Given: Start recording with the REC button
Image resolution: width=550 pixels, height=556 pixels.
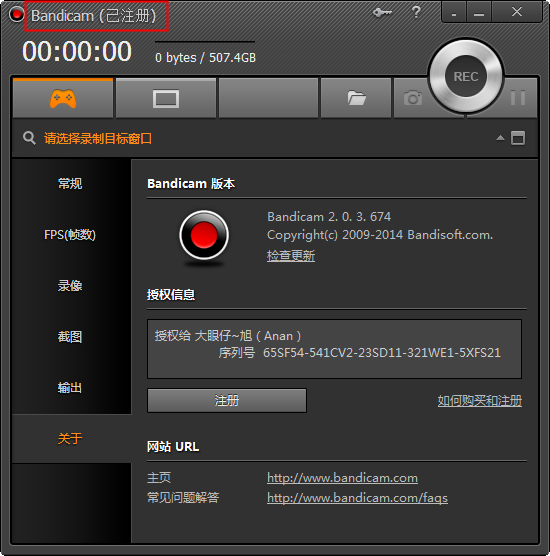Looking at the screenshot, I should click(466, 76).
